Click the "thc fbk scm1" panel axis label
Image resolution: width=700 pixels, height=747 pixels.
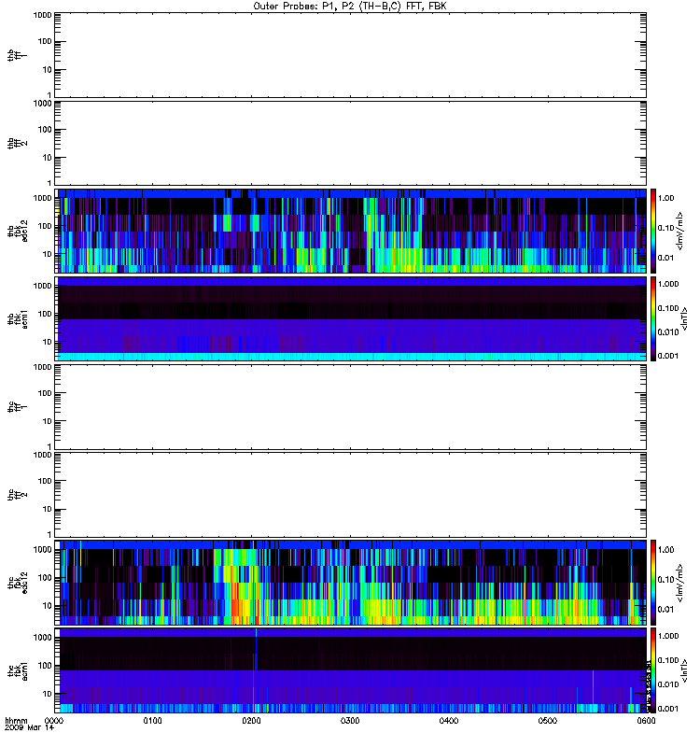tap(18, 670)
